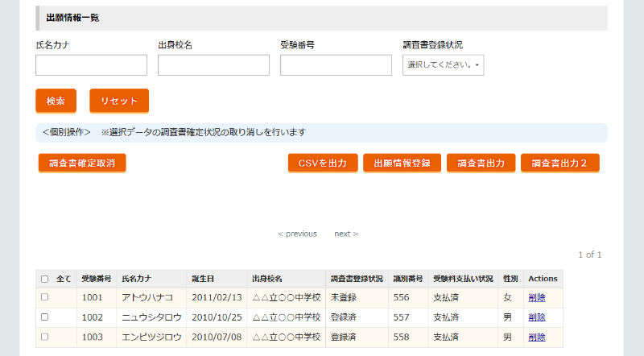Click the 調査書確定取消 button
The width and height of the screenshot is (644, 356).
click(82, 164)
